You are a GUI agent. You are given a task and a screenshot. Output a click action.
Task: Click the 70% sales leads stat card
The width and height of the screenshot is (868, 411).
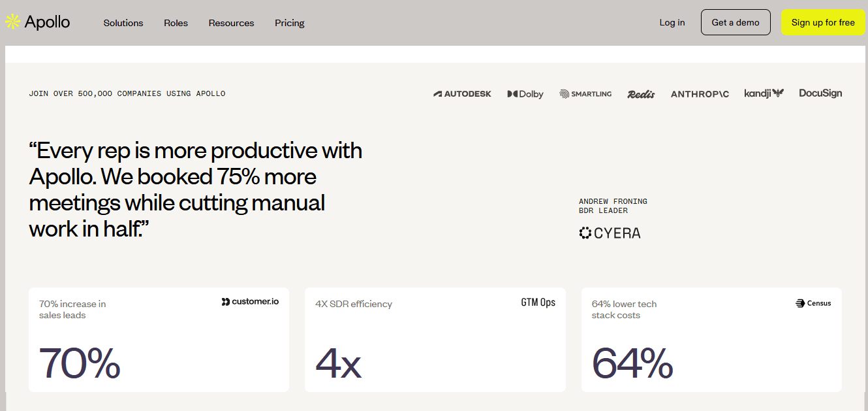point(159,339)
